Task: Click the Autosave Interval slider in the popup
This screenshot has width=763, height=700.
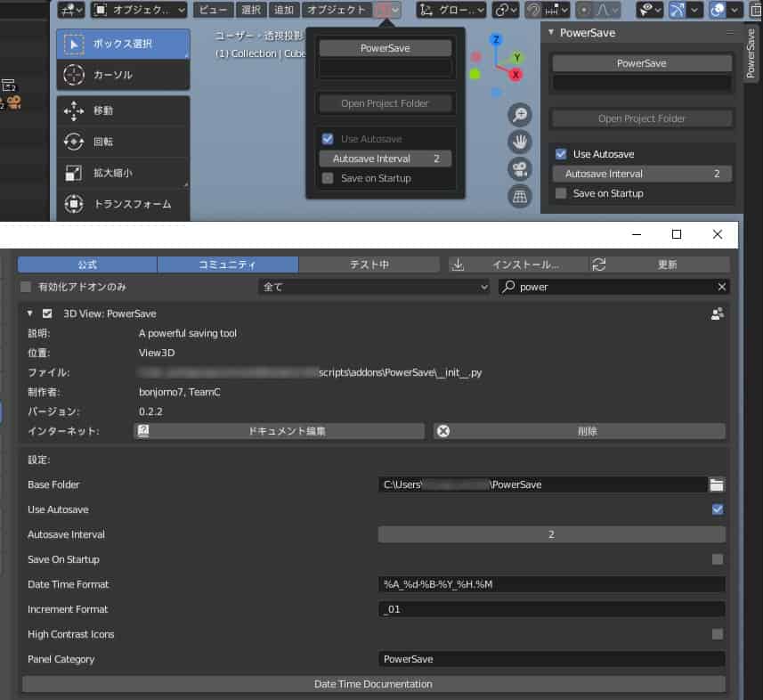Action: click(386, 159)
